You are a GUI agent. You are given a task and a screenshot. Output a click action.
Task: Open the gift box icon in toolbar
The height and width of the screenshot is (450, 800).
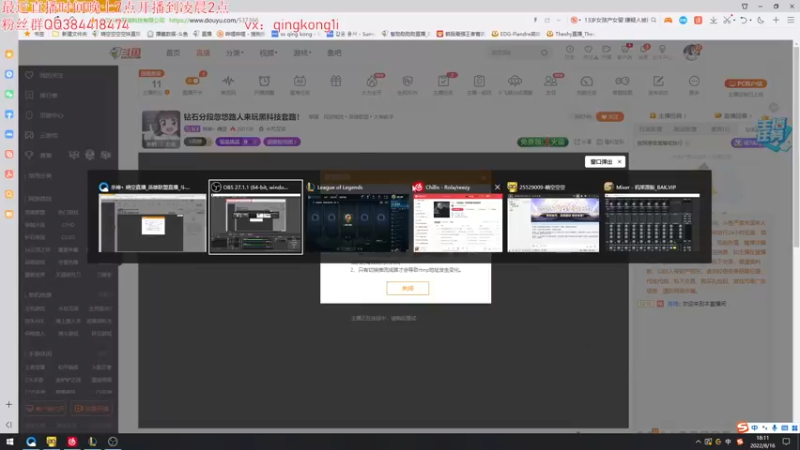click(x=336, y=81)
